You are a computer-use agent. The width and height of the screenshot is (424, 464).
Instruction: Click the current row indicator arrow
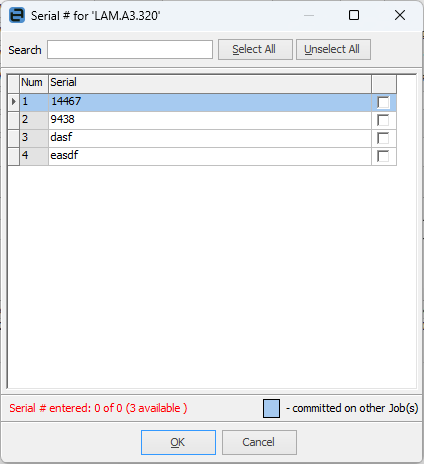pyautogui.click(x=14, y=102)
